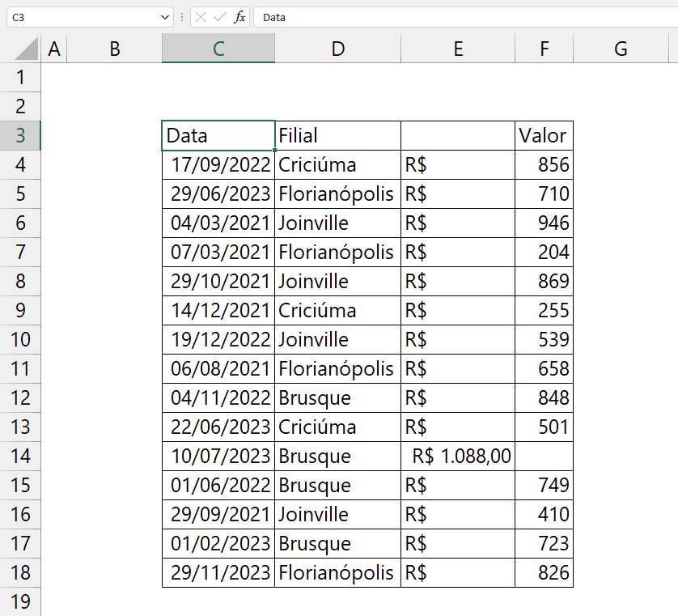Image resolution: width=678 pixels, height=616 pixels.
Task: Click the Name Box showing C3
Action: pos(90,17)
